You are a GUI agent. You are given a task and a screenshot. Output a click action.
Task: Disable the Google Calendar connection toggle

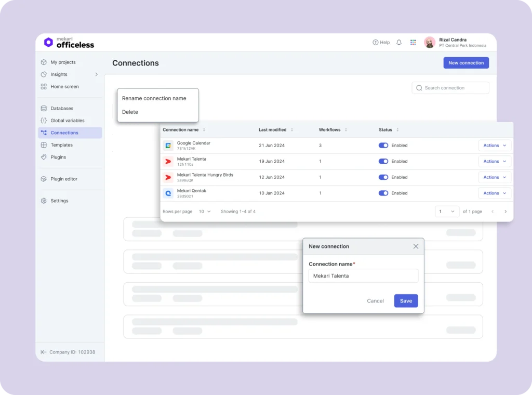[x=383, y=145]
